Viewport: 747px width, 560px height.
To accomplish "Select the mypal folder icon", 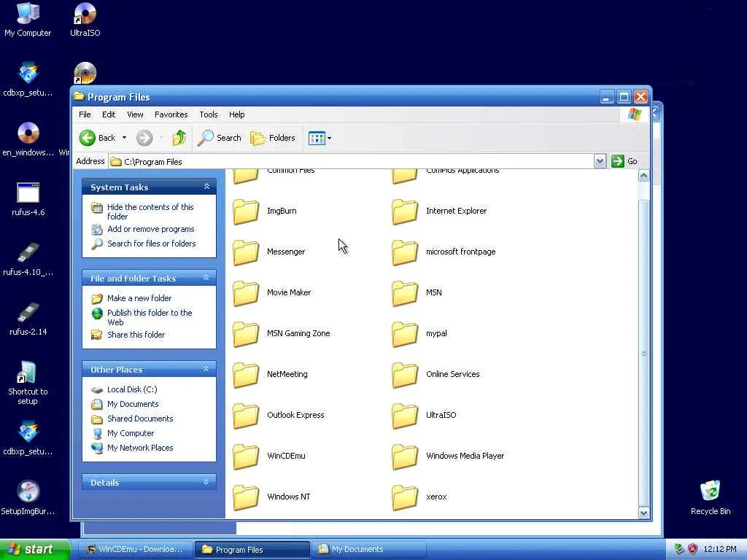I will [405, 334].
